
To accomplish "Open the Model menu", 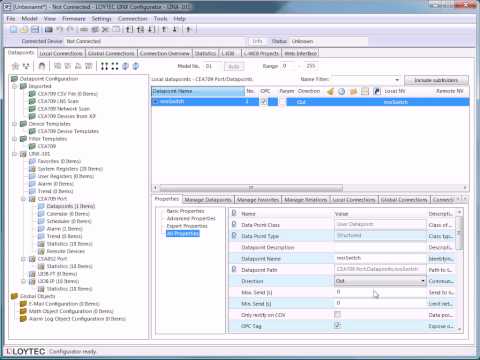I will 29,19.
